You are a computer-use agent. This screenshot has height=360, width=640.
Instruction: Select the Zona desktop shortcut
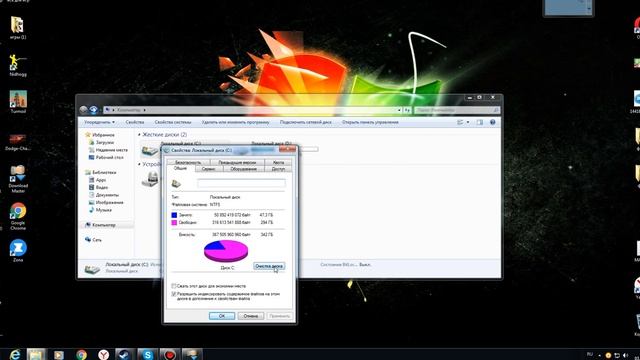(18, 251)
